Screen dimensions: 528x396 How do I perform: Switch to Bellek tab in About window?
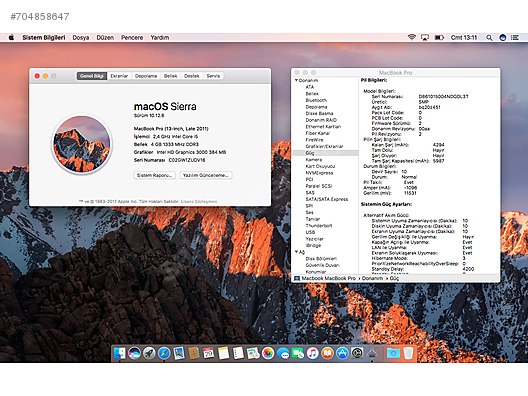click(170, 76)
